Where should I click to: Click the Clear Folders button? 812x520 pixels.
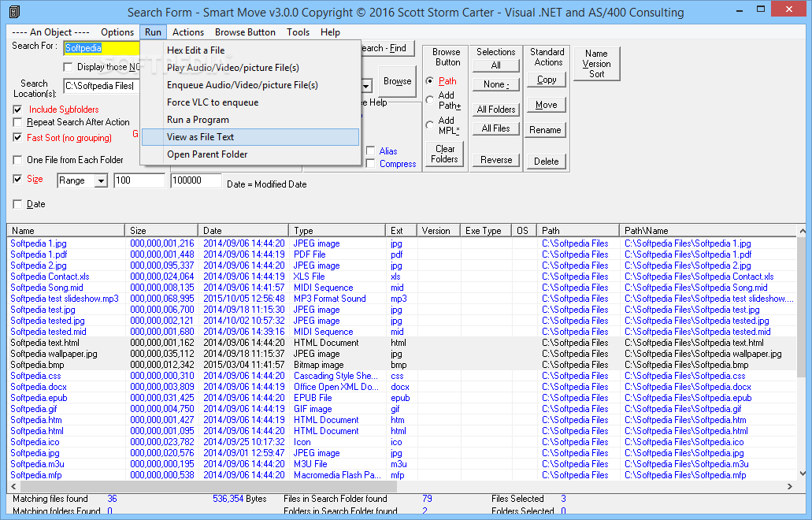tap(444, 154)
